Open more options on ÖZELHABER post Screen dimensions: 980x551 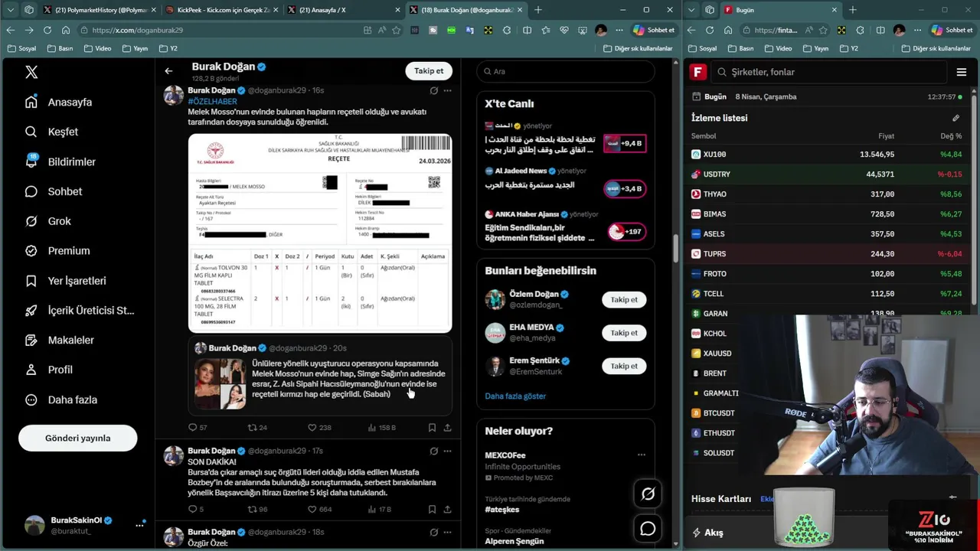[x=447, y=90]
